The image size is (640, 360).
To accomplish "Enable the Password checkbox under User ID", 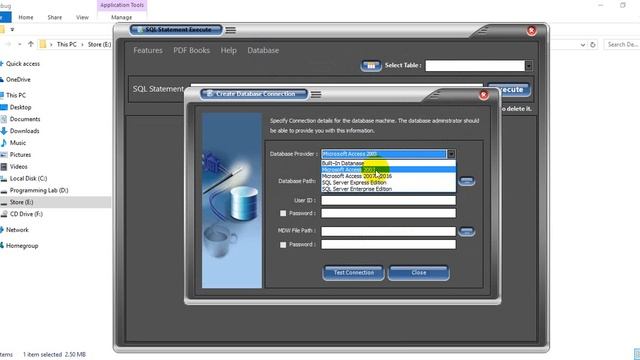I will (283, 213).
